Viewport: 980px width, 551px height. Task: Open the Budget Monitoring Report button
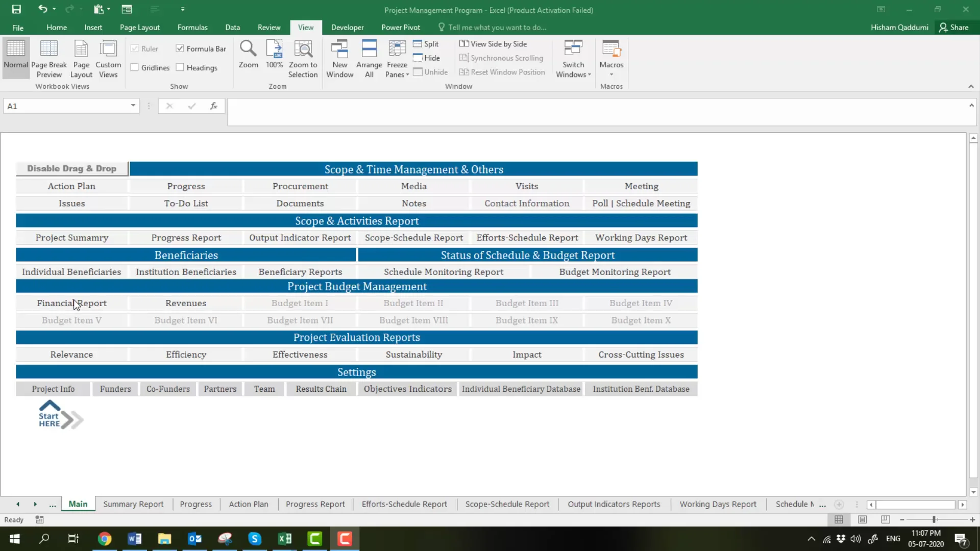click(x=615, y=272)
